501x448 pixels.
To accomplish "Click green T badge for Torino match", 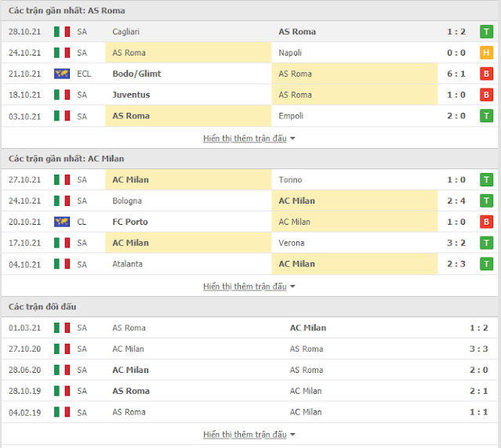I will pos(486,179).
